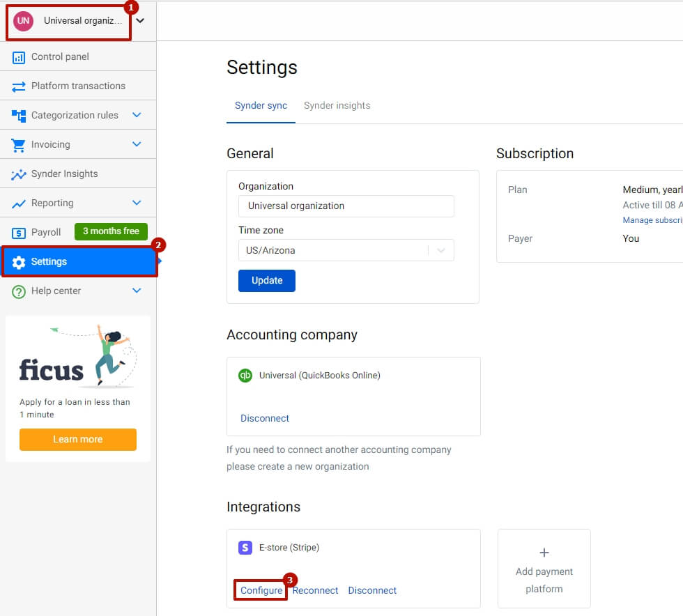Click the Payroll dollar icon
Screen dimensions: 683x616
pos(18,233)
